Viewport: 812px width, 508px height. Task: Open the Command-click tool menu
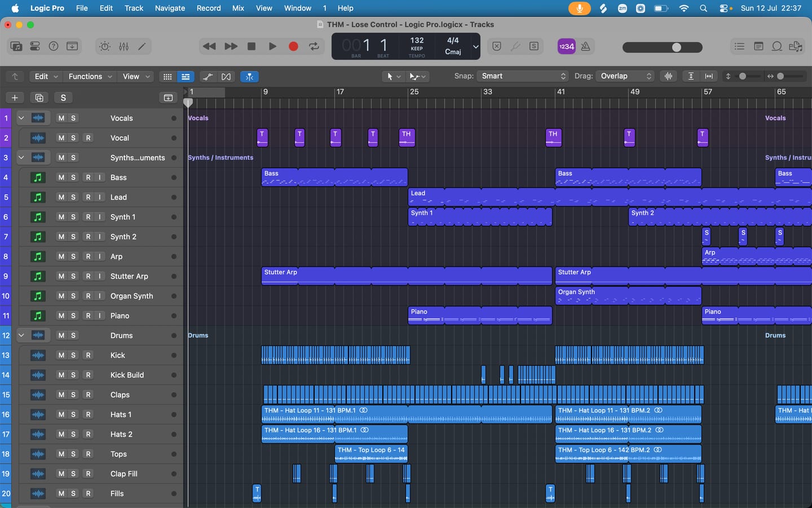418,76
